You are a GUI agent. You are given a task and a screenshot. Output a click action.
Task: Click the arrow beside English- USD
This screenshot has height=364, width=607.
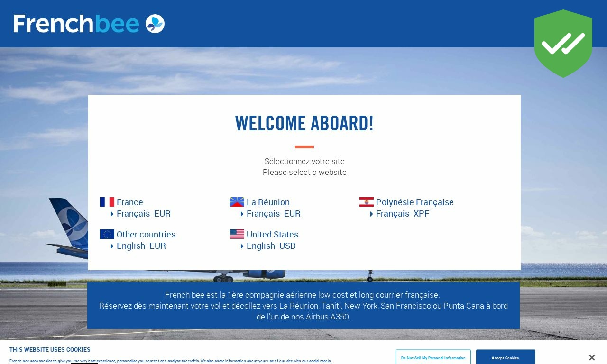coord(242,246)
